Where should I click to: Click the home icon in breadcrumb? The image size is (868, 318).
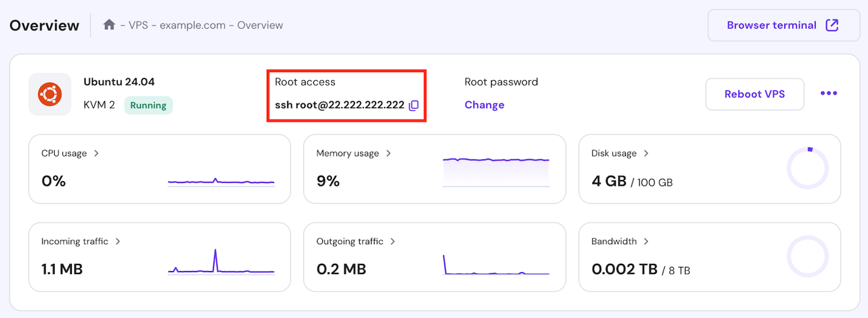[109, 25]
